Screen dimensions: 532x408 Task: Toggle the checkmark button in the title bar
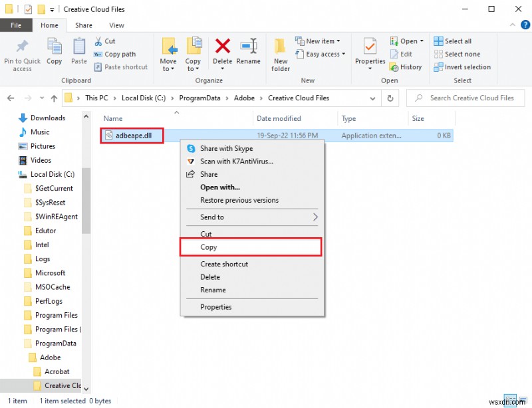coord(27,9)
